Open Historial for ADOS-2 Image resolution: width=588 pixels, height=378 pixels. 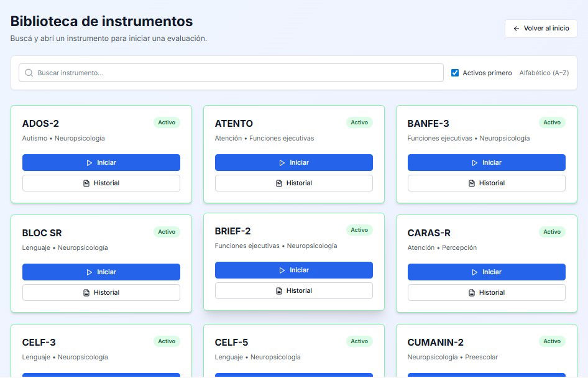click(101, 183)
